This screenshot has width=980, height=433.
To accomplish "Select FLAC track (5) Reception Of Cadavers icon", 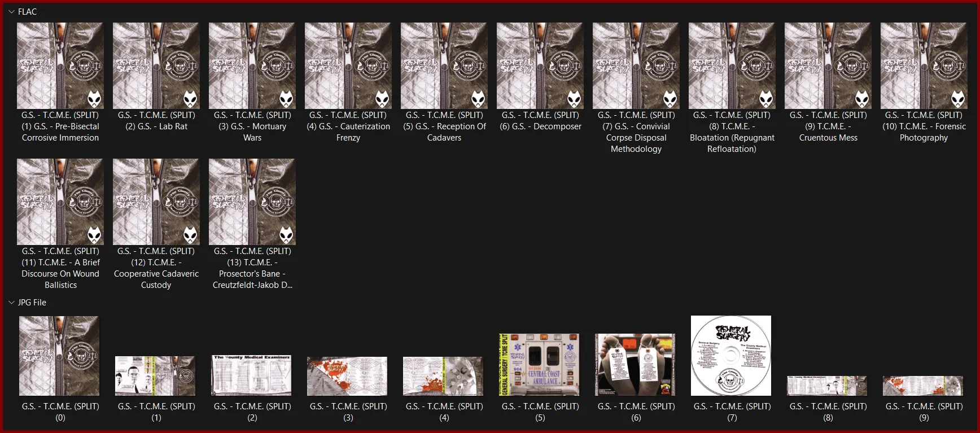I will pyautogui.click(x=444, y=65).
